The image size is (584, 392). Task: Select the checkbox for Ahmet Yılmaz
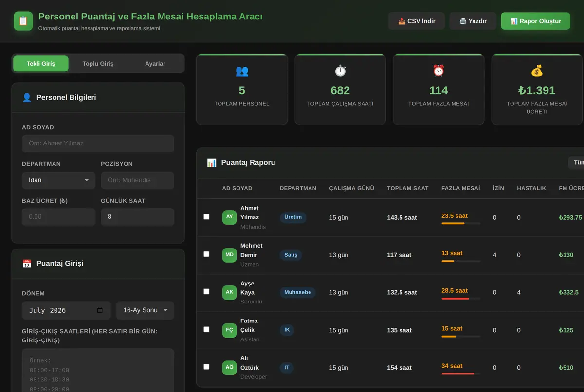click(x=206, y=217)
